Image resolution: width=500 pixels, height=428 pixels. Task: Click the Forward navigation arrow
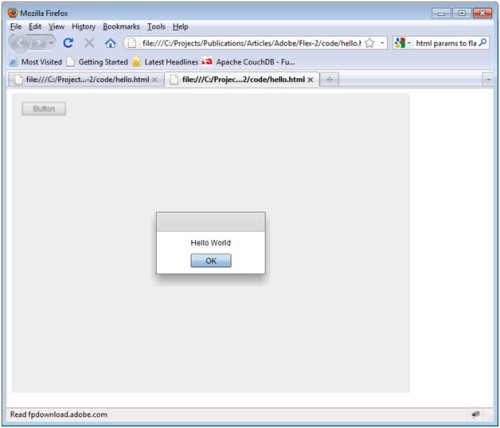tap(39, 43)
